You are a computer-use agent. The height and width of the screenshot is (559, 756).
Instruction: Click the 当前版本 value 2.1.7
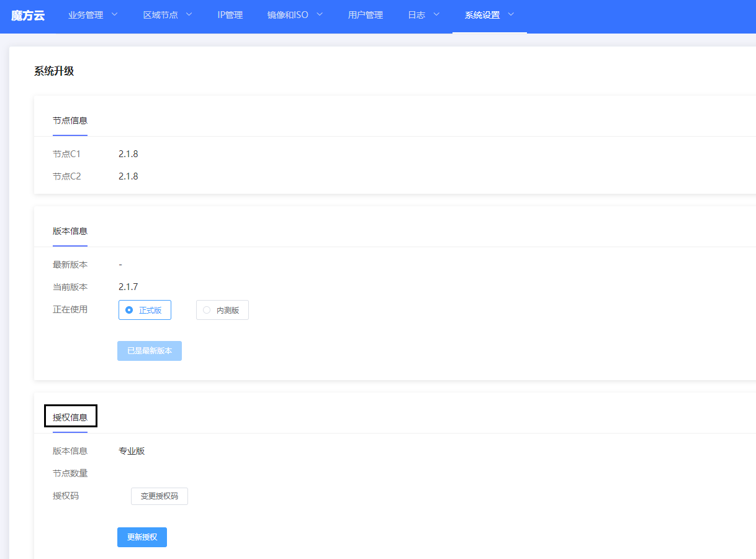coord(128,287)
